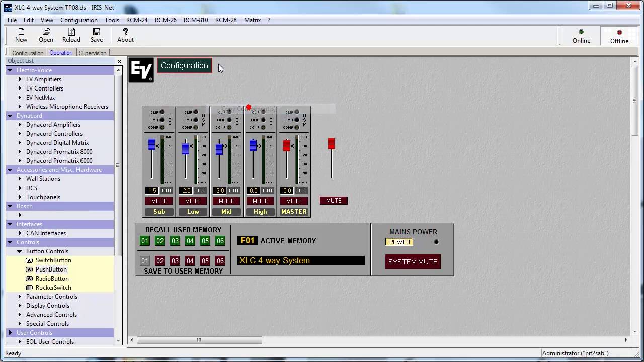
Task: Click the horizontal scrollbar thumb
Action: tap(199, 340)
